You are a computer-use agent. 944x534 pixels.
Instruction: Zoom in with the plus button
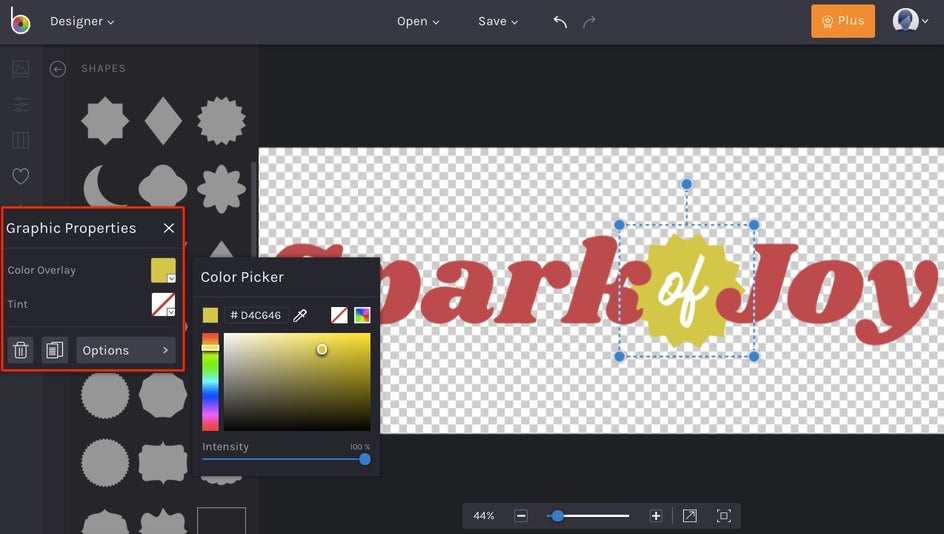click(656, 516)
